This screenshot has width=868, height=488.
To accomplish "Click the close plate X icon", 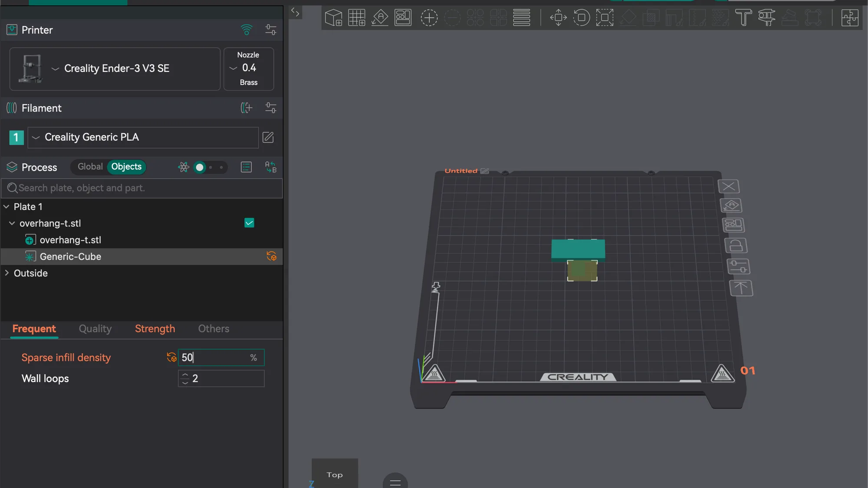I will click(x=729, y=187).
